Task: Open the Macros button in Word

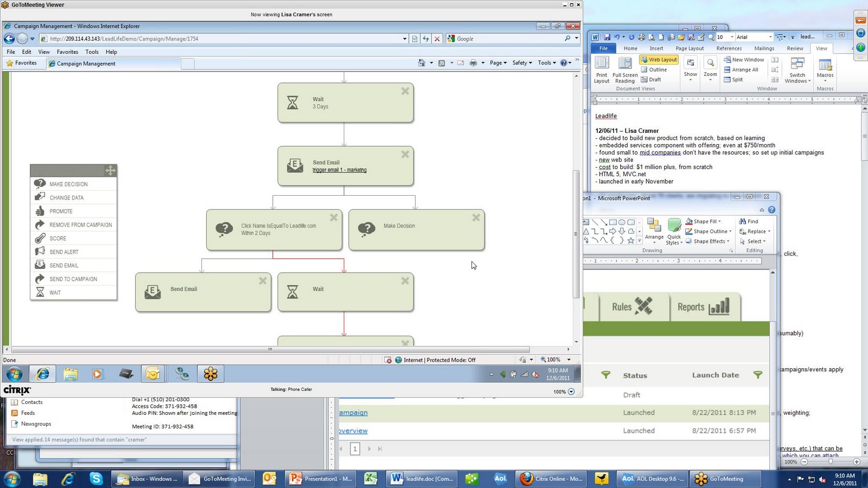Action: click(x=825, y=69)
